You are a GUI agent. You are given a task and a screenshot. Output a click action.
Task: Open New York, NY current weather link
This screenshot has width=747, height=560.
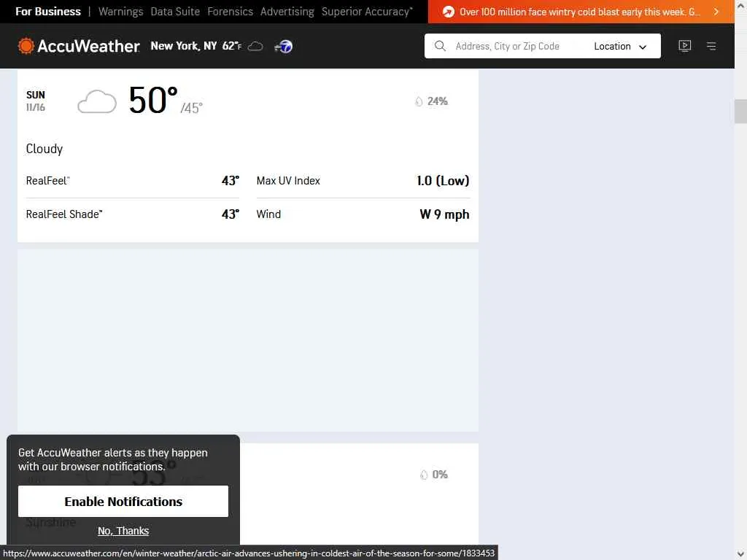click(x=184, y=46)
